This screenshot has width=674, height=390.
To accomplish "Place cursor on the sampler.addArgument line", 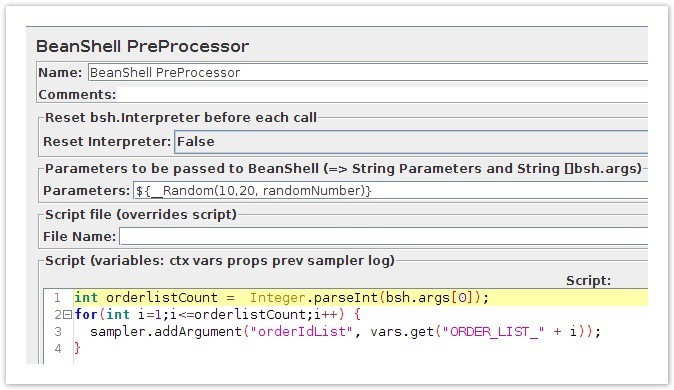I will pos(345,332).
